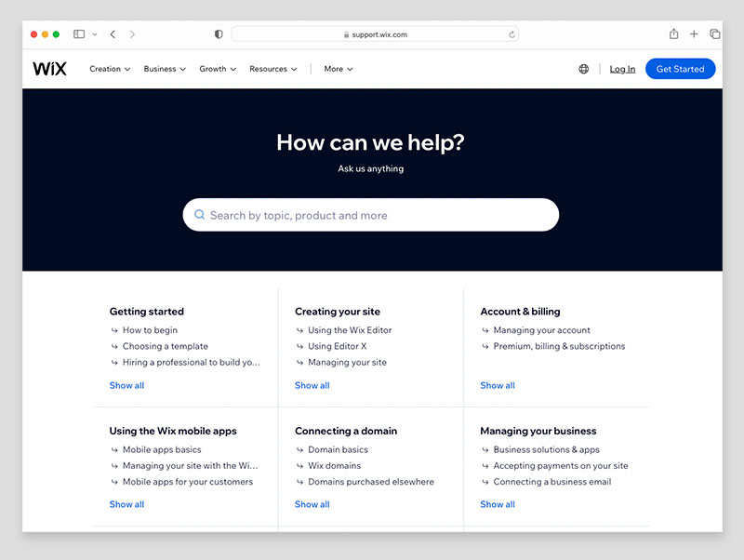
Task: Open Managing your account
Action: pos(542,330)
